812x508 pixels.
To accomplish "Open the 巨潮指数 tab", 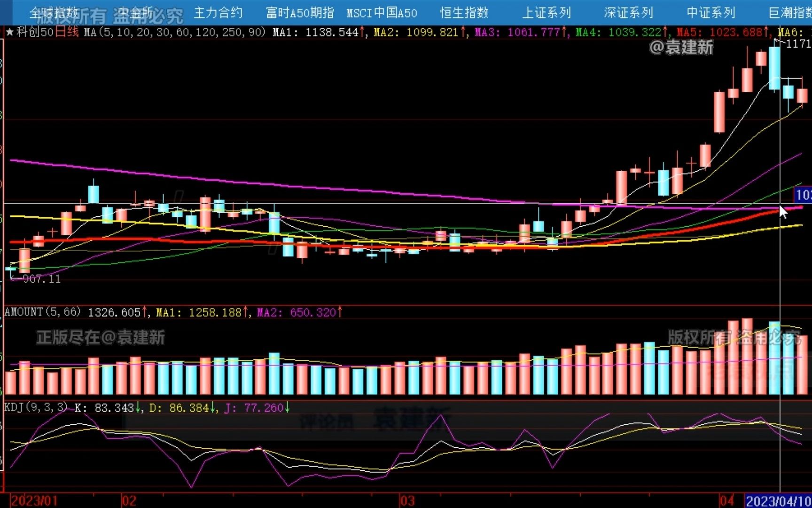I will pos(790,13).
